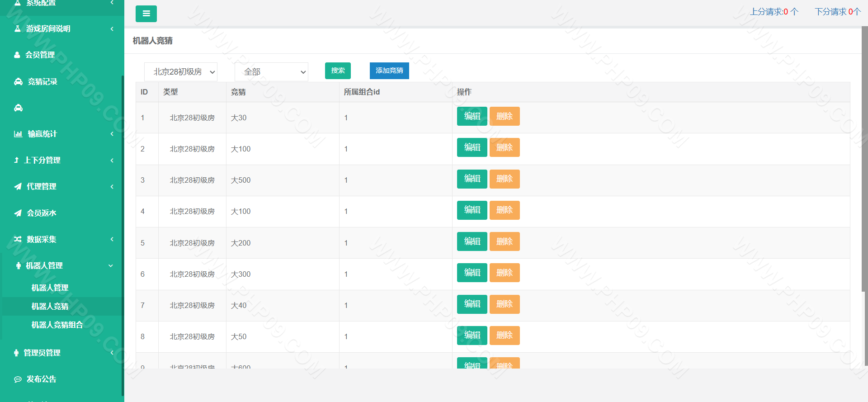The image size is (868, 402).
Task: Click the chat bubble icon for 发布公告
Action: (x=18, y=379)
